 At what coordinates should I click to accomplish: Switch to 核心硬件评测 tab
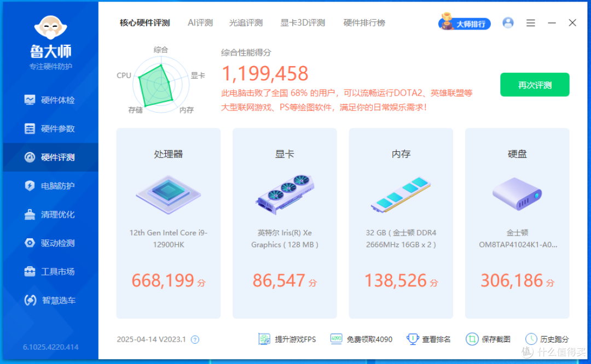coord(144,23)
